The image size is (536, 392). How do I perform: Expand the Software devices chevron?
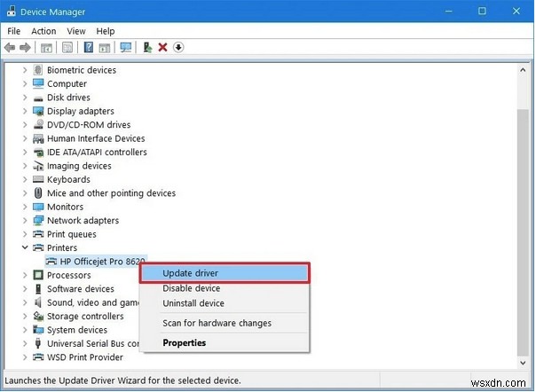coord(25,288)
